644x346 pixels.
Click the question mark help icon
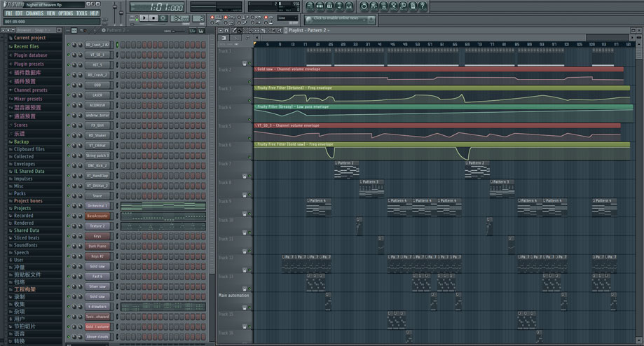tap(423, 6)
